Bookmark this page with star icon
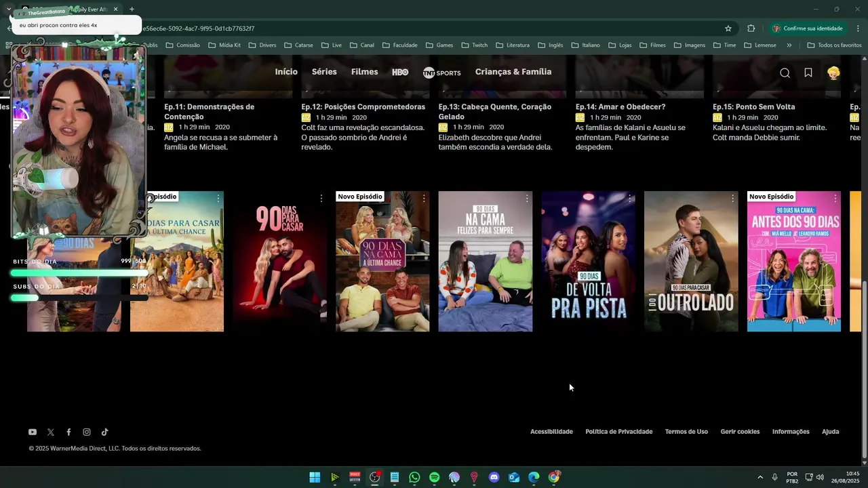Viewport: 868px width, 488px height. tap(728, 28)
